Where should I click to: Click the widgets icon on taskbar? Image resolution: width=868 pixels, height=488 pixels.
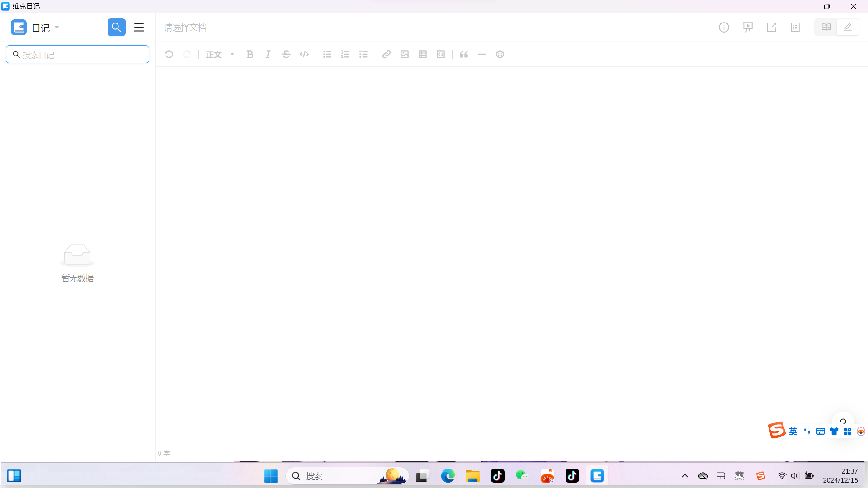pos(14,476)
